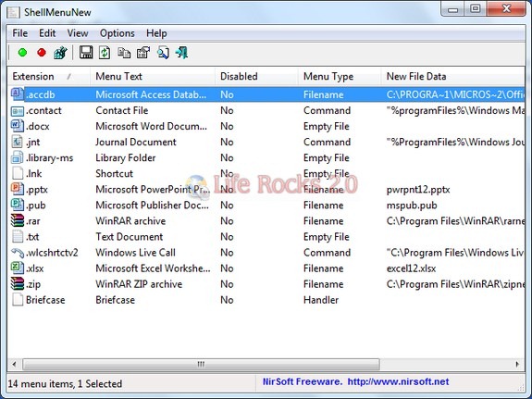Select the .docx Microsoft Word row
532x399 pixels.
point(266,126)
